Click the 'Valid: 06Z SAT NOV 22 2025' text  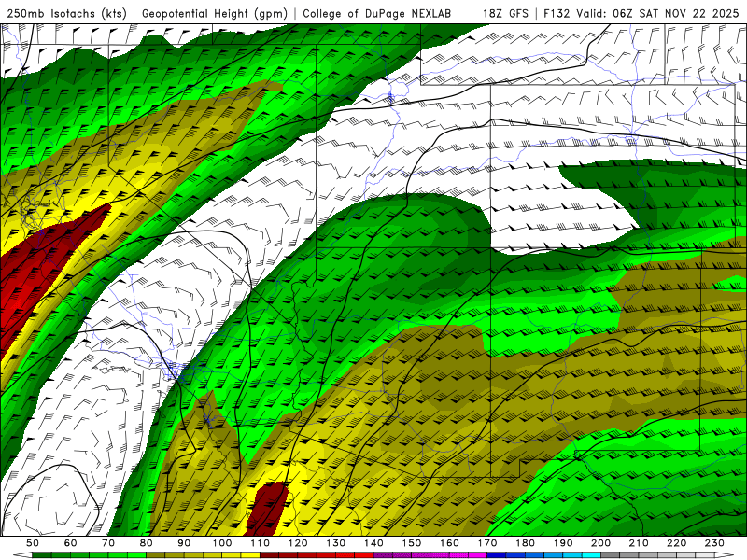pos(657,13)
